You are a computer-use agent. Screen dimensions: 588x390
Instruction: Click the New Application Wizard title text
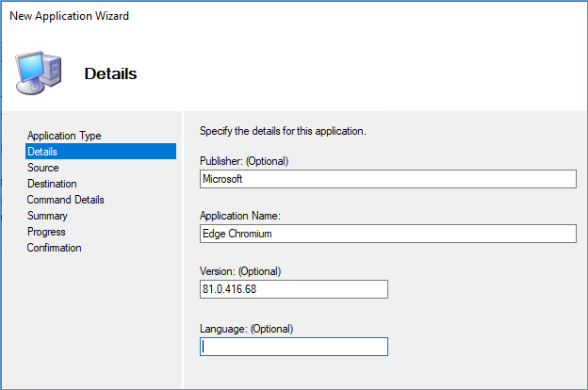coord(70,16)
